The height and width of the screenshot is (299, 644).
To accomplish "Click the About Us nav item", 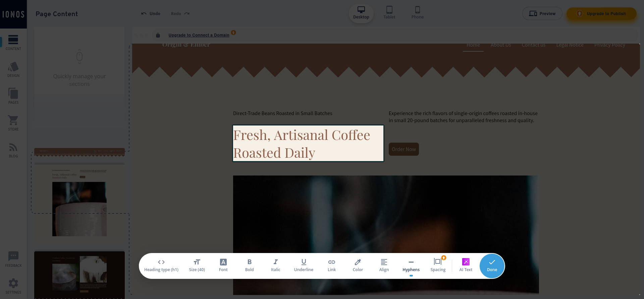I will coord(501,45).
